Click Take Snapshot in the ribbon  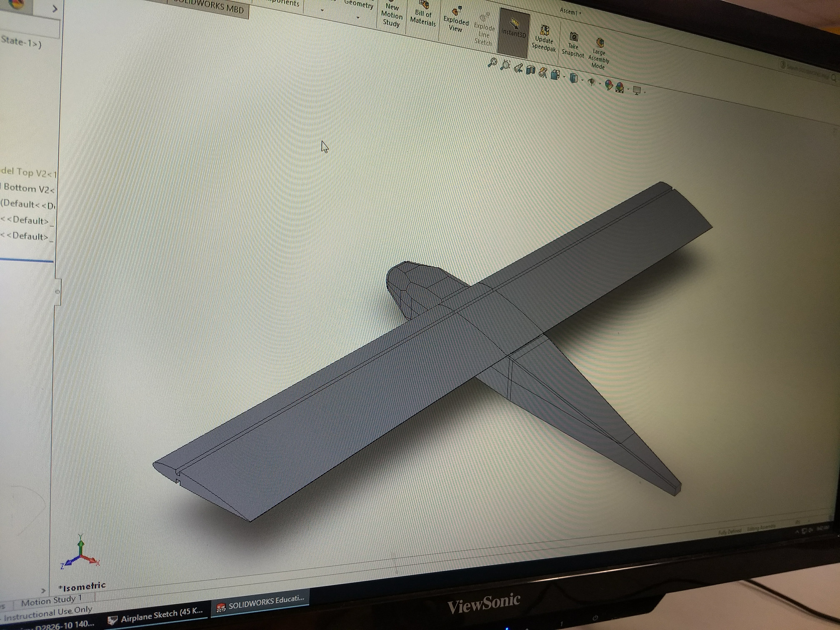tap(573, 45)
